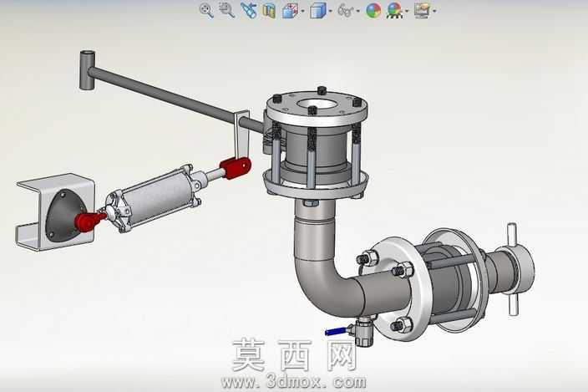
Task: Expand the Apply Scene dropdown arrow
Action: [407, 11]
